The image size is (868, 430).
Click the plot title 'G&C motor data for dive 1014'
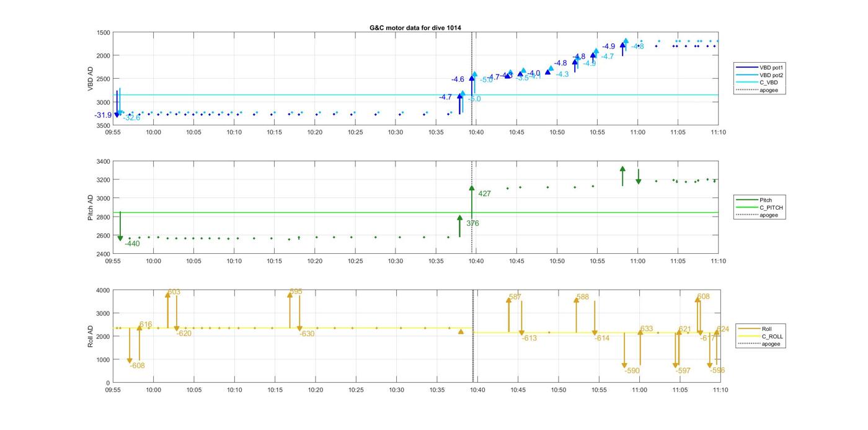pos(415,28)
